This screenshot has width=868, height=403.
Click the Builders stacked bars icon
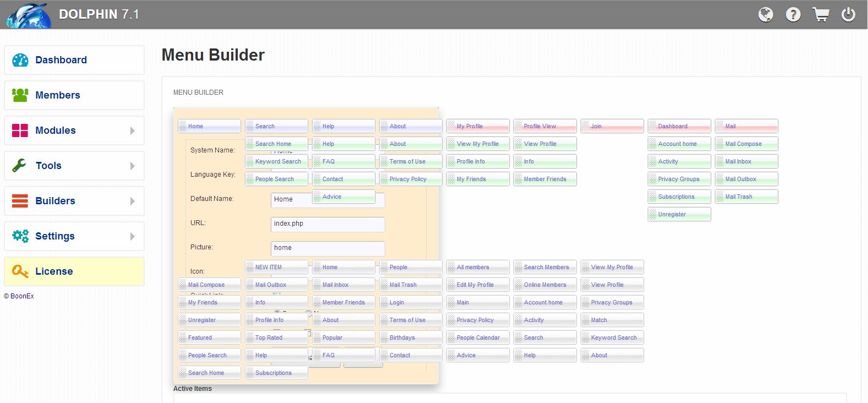click(x=20, y=201)
